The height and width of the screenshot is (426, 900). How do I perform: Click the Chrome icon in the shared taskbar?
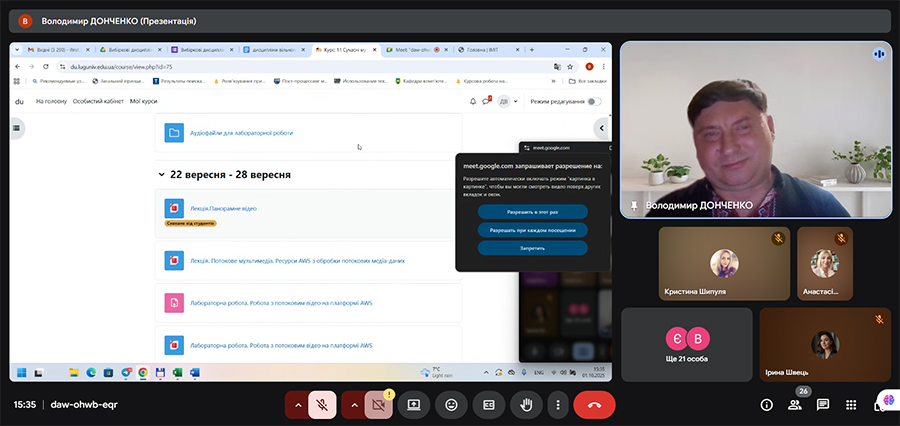(143, 373)
